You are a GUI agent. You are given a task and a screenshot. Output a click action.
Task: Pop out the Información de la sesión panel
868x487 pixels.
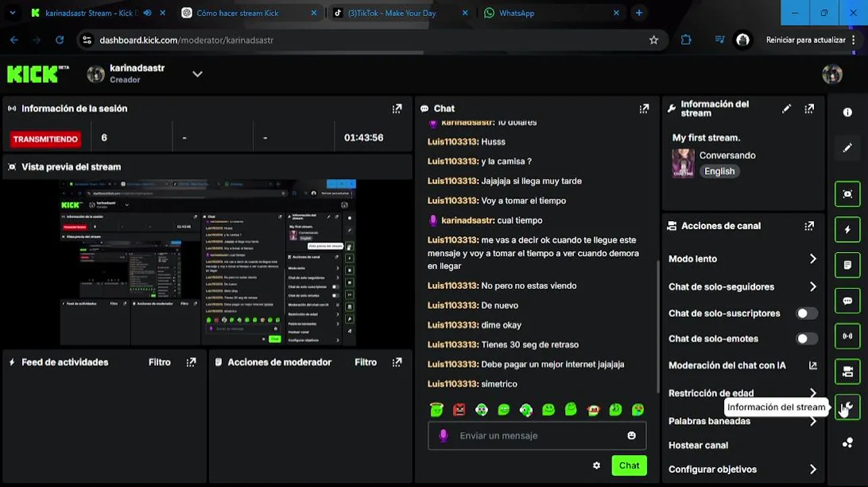tap(397, 108)
